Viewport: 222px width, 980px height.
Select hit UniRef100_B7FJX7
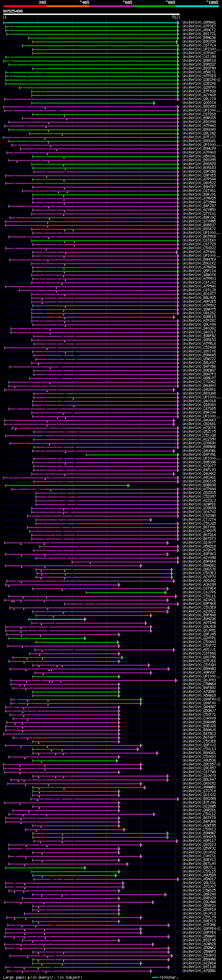click(199, 137)
